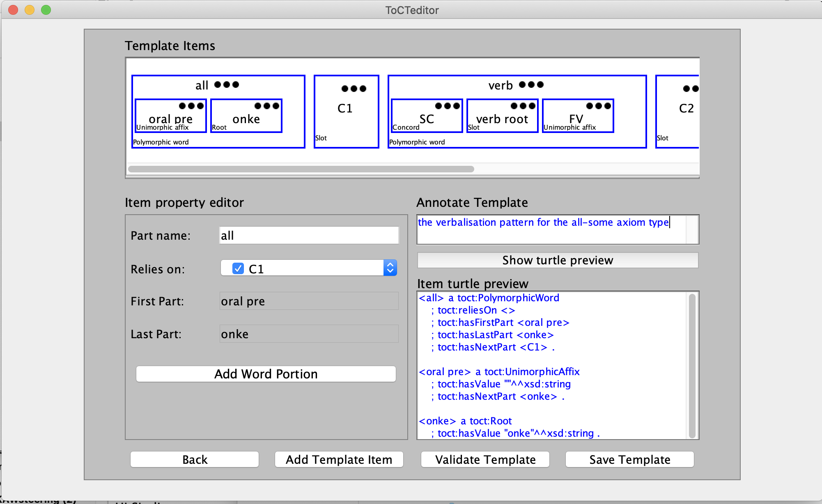Uncheck the C1 checkbox in Relies on
The height and width of the screenshot is (504, 822).
[x=238, y=268]
